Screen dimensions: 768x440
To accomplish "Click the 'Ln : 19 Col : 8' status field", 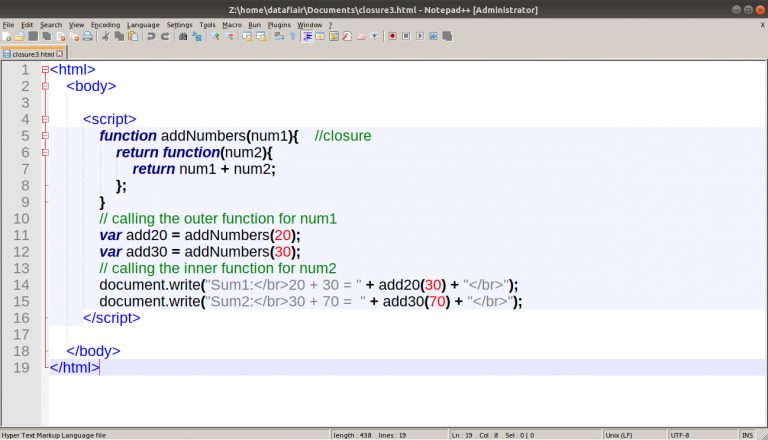I will (x=524, y=435).
